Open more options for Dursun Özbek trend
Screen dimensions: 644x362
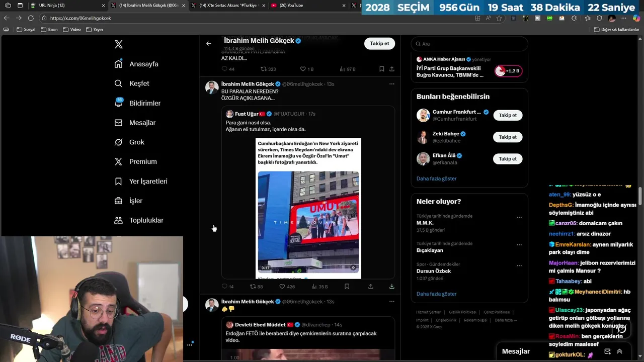coord(519,265)
